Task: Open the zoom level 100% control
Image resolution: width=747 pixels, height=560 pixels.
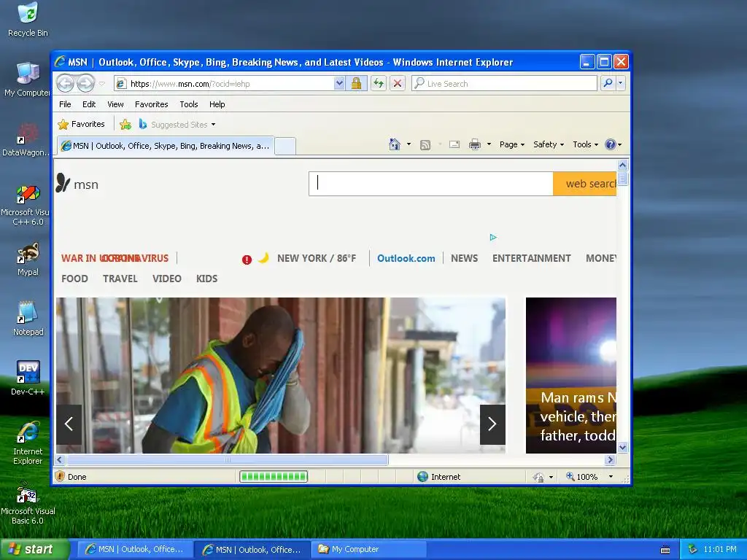Action: pos(581,477)
